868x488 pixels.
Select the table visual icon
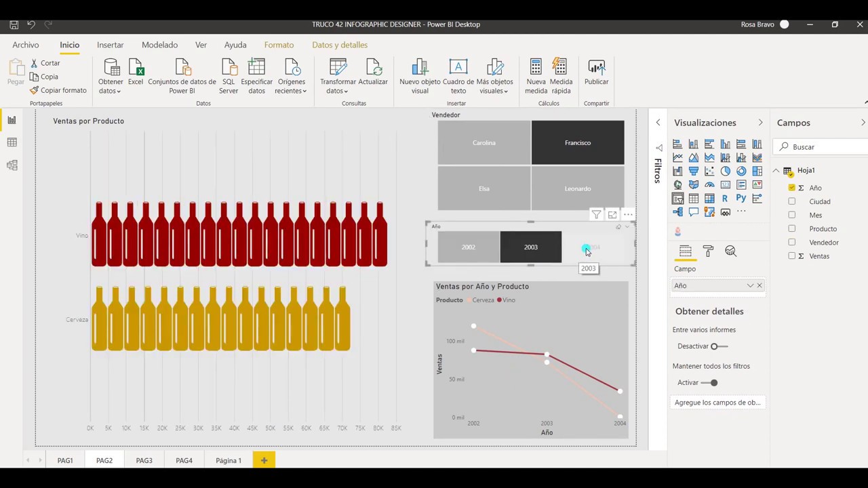pos(693,199)
